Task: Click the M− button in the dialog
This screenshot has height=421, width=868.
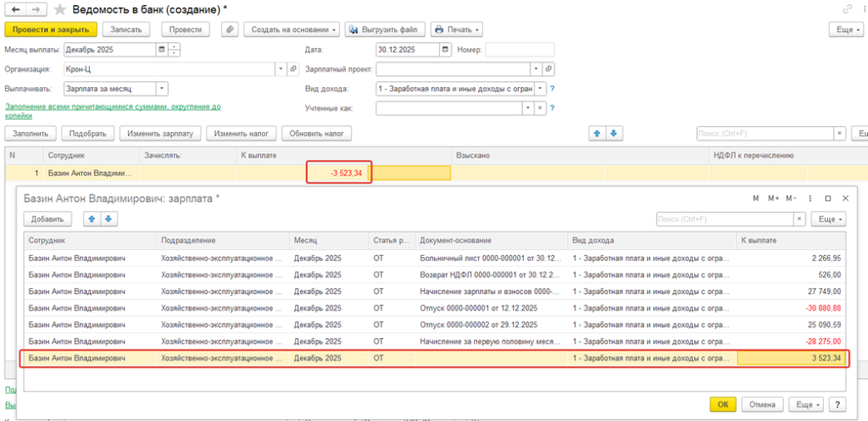Action: [x=791, y=198]
